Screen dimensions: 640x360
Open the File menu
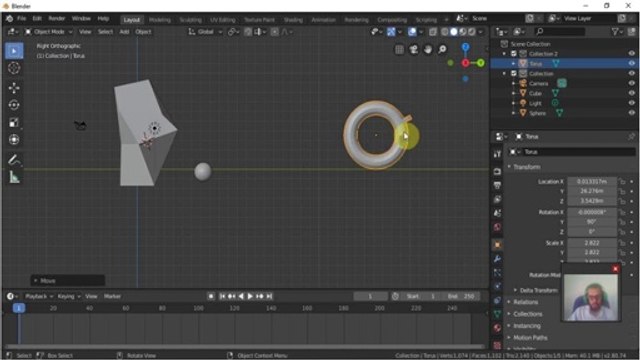22,19
